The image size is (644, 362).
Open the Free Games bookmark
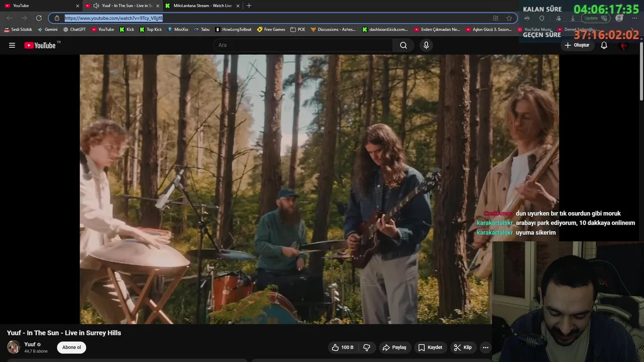pos(271,30)
